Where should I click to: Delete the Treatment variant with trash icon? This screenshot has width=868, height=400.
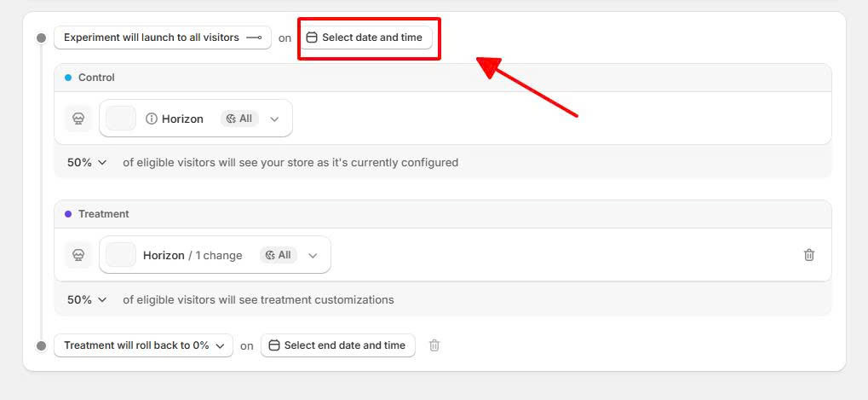pos(809,255)
